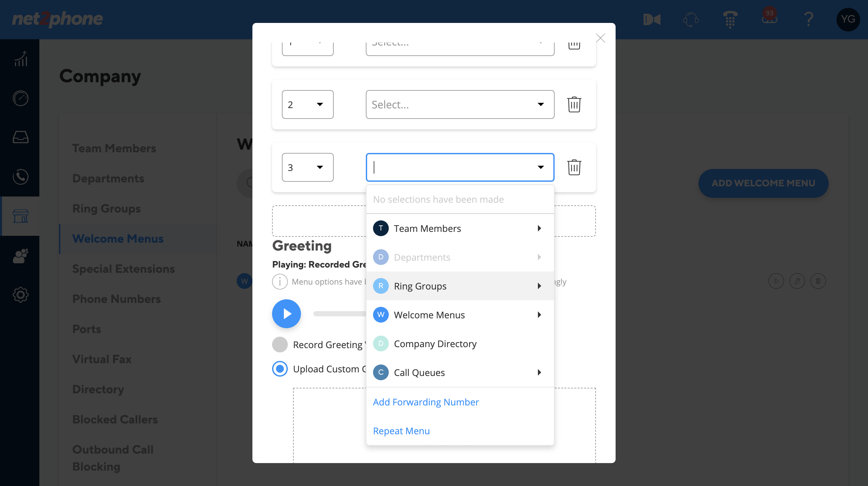Go to Departments in Company sidebar

(108, 178)
